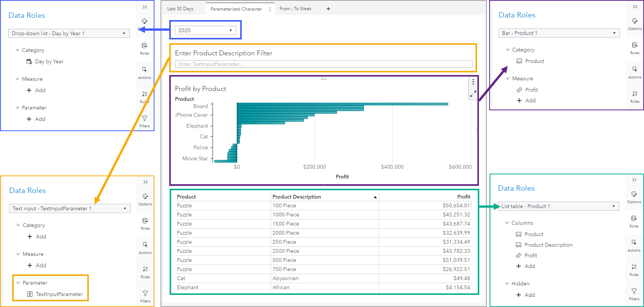
Task: Switch to the From - To Week tab
Action: point(295,9)
